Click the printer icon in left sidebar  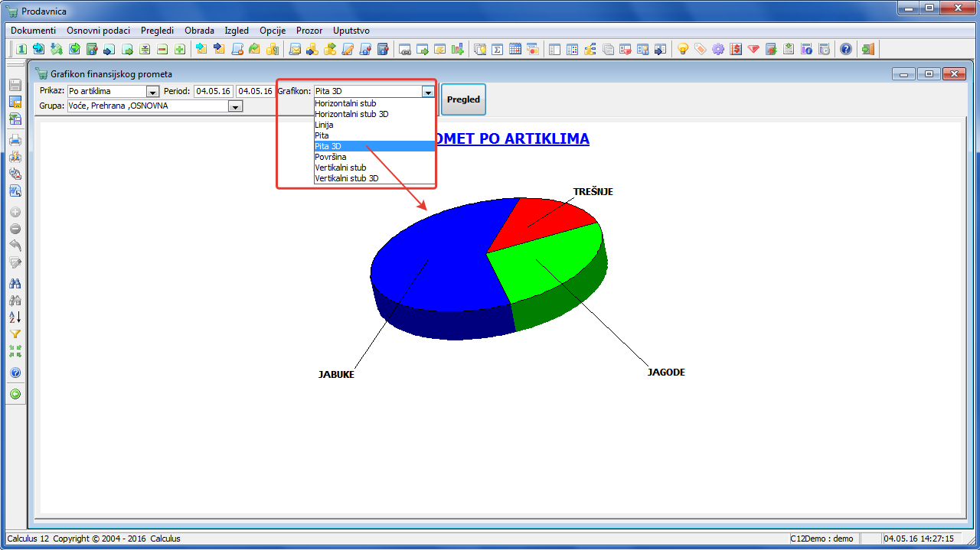pyautogui.click(x=15, y=140)
